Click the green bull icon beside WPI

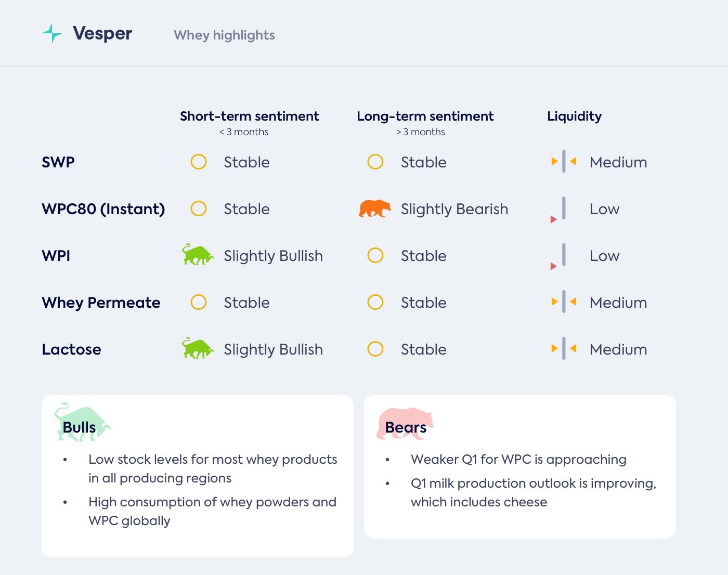pos(198,255)
